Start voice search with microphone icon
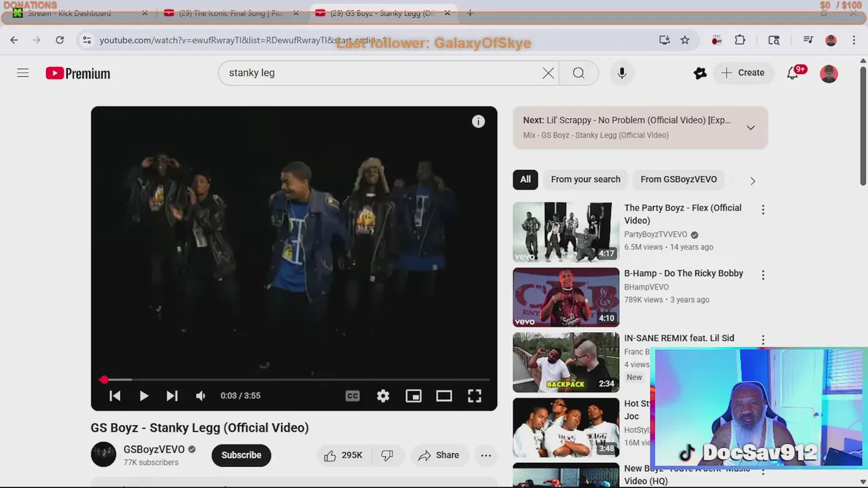This screenshot has width=868, height=488. pyautogui.click(x=622, y=73)
